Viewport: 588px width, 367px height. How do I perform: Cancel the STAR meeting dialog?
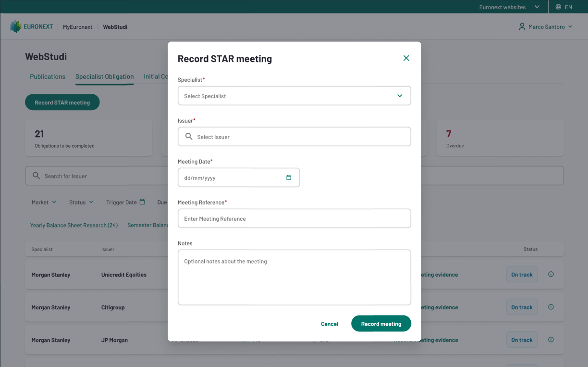tap(330, 324)
